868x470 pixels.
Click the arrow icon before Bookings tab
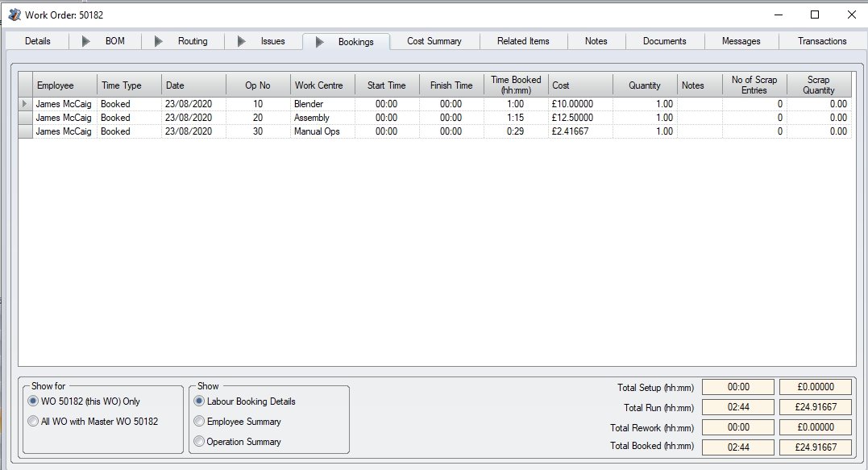(x=320, y=42)
